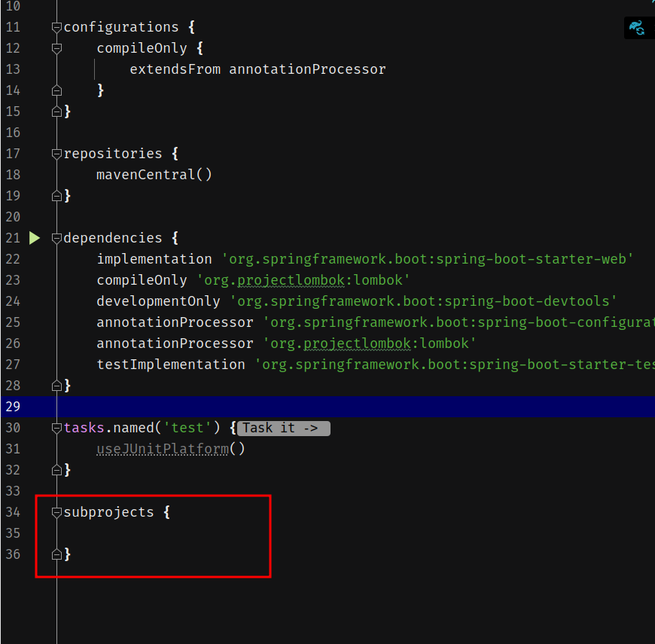Click the fold end marker on line 36
Image resolution: width=655 pixels, height=644 pixels.
(56, 554)
